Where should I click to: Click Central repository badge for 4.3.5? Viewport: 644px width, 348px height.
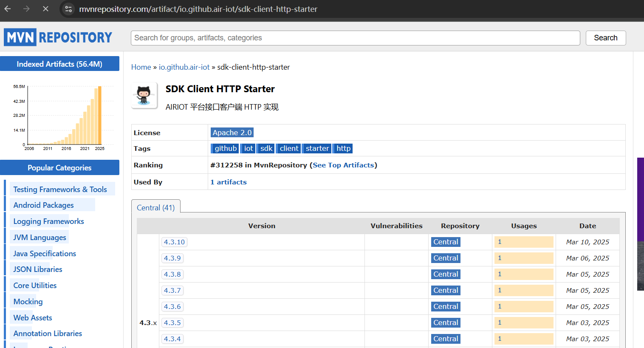[446, 323]
